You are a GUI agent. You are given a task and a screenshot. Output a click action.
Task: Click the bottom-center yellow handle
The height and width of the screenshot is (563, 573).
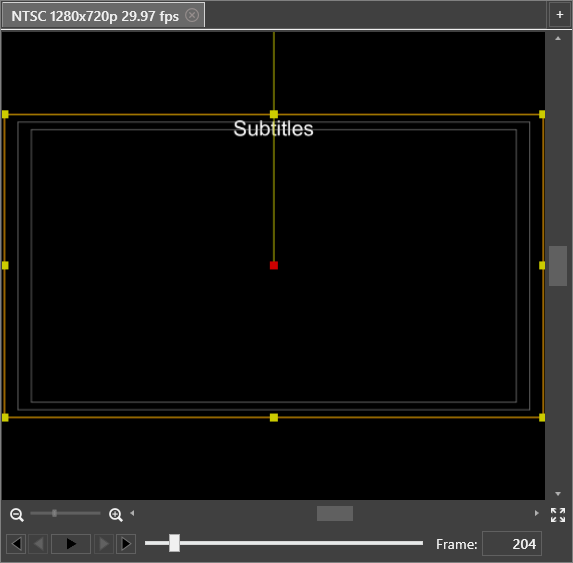[274, 417]
